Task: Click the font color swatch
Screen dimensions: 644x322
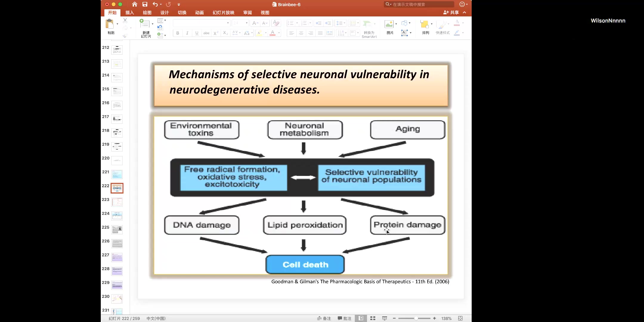Action: [273, 33]
